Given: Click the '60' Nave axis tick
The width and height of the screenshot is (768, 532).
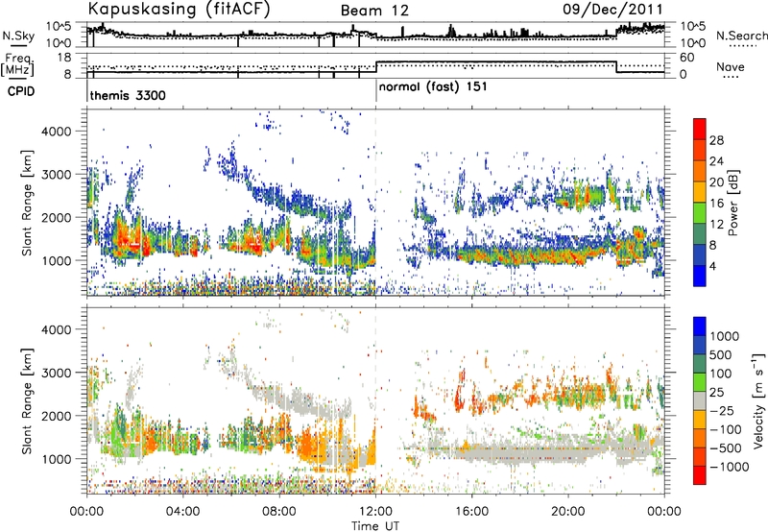Looking at the screenshot, I should tap(687, 58).
